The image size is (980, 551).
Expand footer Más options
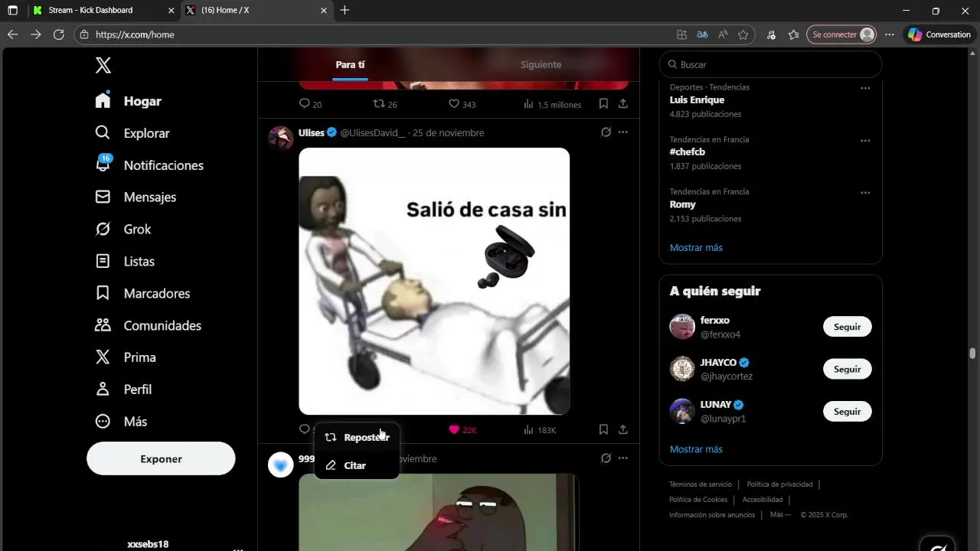pyautogui.click(x=780, y=515)
